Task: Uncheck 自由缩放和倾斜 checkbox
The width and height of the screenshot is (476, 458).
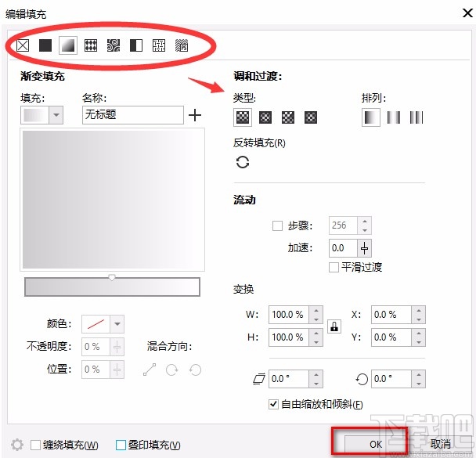Action: click(273, 404)
